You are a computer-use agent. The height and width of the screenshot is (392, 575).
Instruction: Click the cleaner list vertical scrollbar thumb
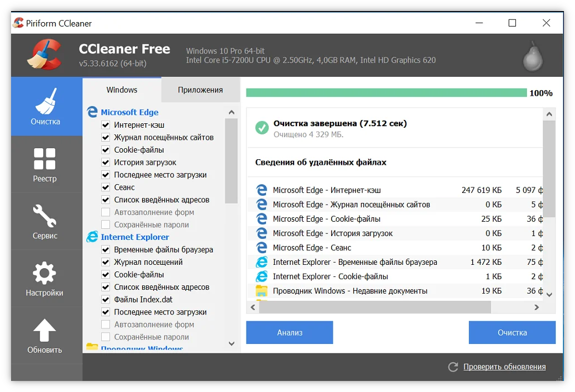pyautogui.click(x=232, y=160)
